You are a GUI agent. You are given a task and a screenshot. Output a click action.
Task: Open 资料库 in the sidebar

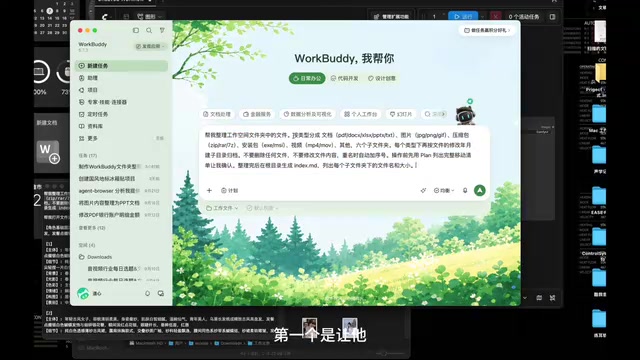pyautogui.click(x=122, y=127)
